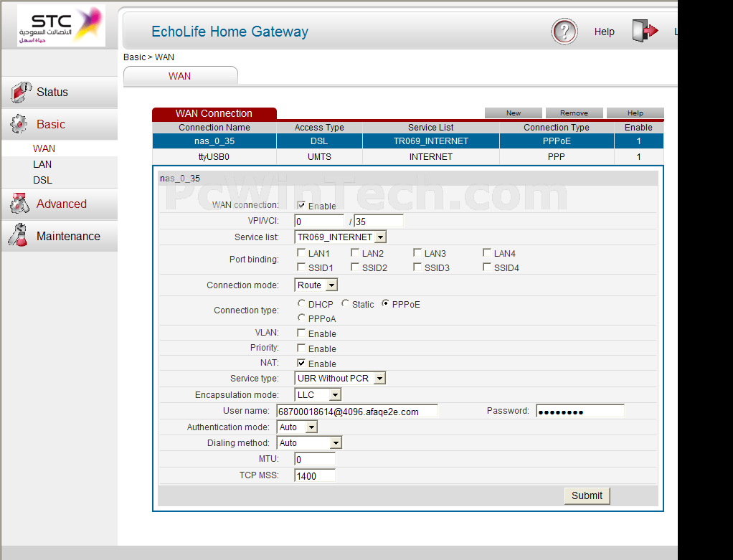Toggle the NAT Enable checkbox

(x=301, y=363)
